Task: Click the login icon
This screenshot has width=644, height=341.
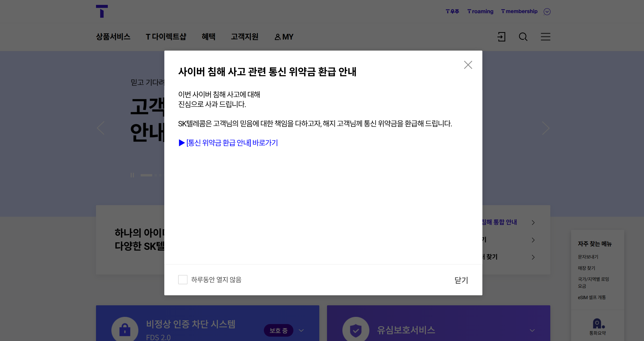Action: [x=501, y=37]
